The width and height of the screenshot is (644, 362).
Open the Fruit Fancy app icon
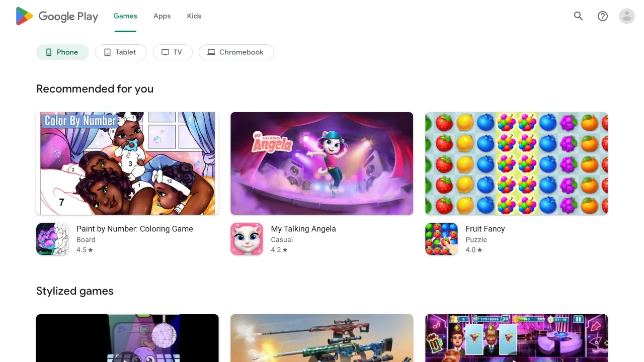pos(441,239)
